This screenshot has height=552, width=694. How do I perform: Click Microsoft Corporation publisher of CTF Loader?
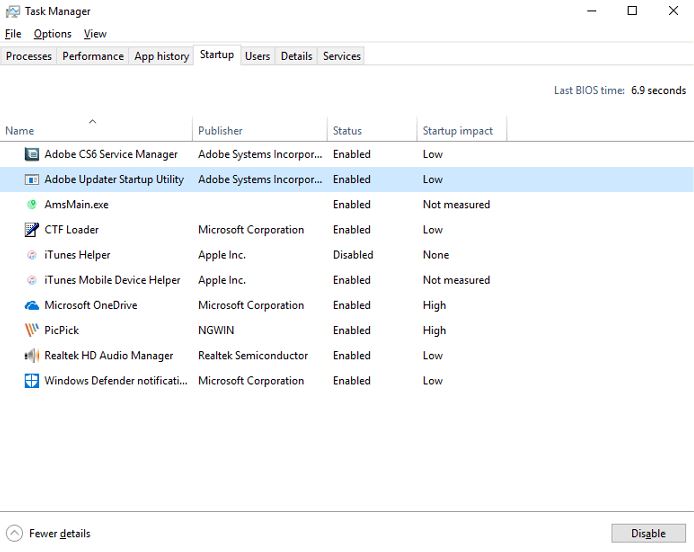(251, 230)
